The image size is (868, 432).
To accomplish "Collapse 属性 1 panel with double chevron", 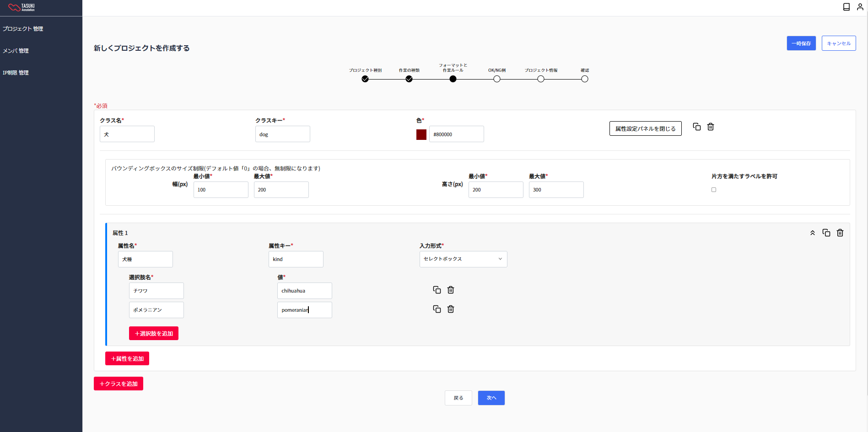I will [813, 233].
